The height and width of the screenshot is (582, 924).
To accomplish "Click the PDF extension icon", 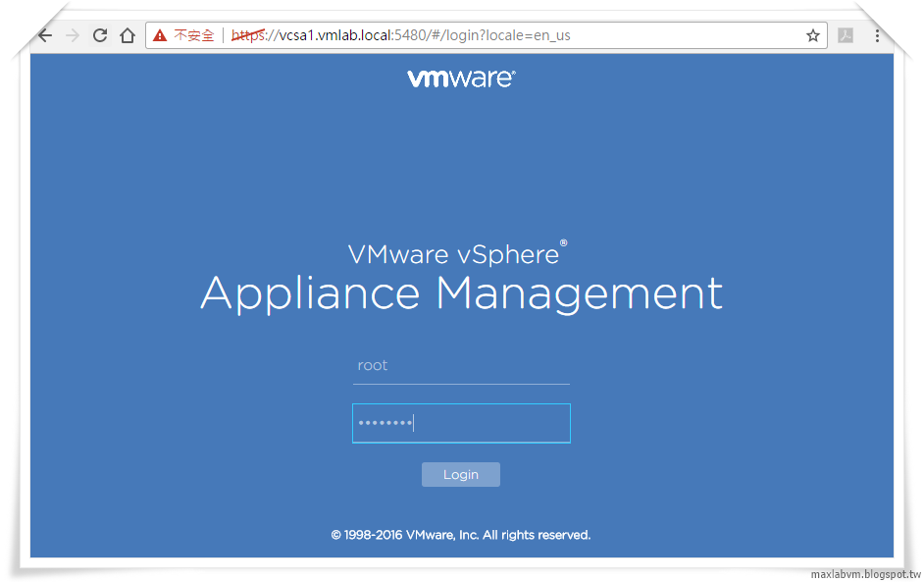I will (x=846, y=35).
